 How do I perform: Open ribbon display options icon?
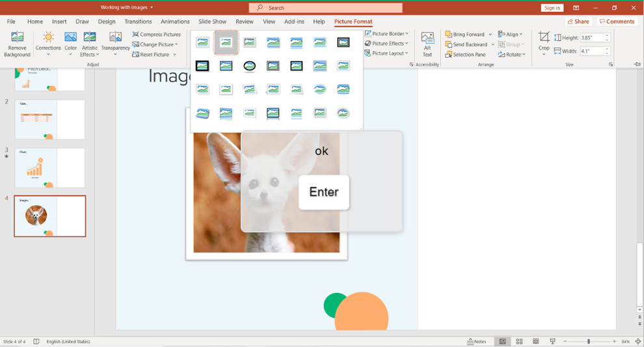click(576, 8)
